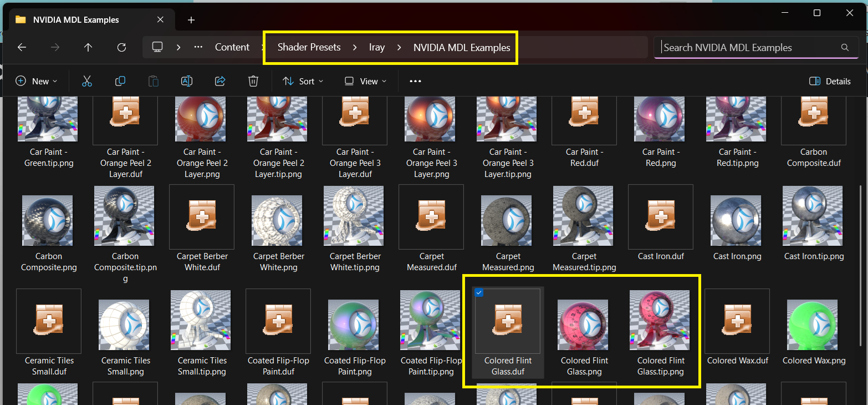Select Car Paint - Red.tip.png thumbnail
This screenshot has height=405, width=868.
[736, 119]
